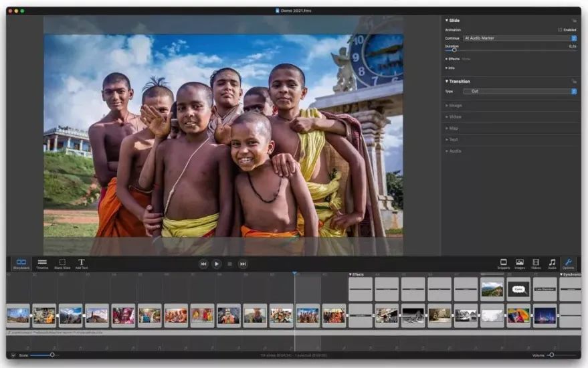
Task: Pick the Lens Distortion snippet
Action: 545,289
